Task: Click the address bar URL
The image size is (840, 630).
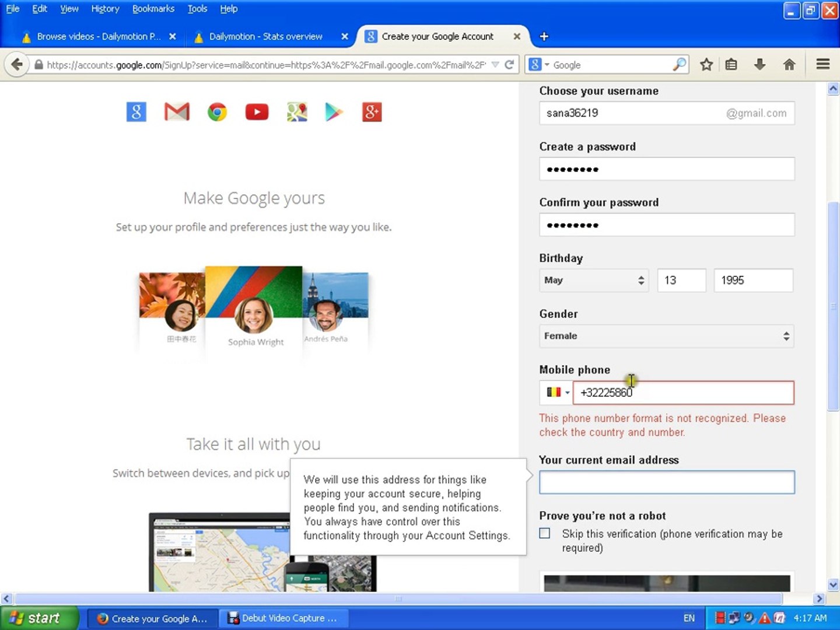Action: tap(266, 65)
